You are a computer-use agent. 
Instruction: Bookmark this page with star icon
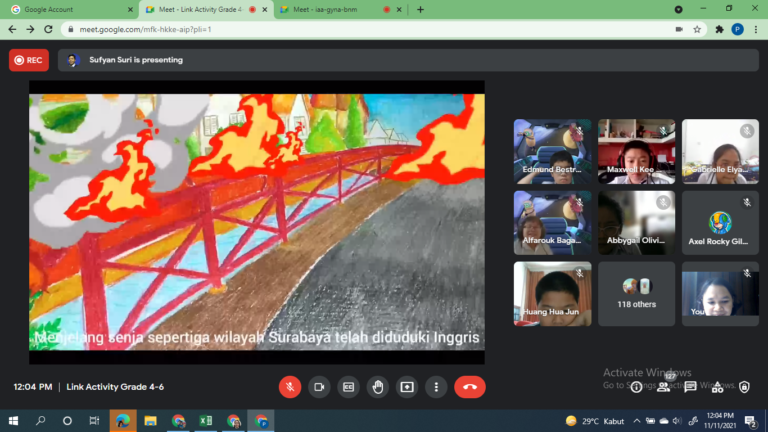point(697,29)
